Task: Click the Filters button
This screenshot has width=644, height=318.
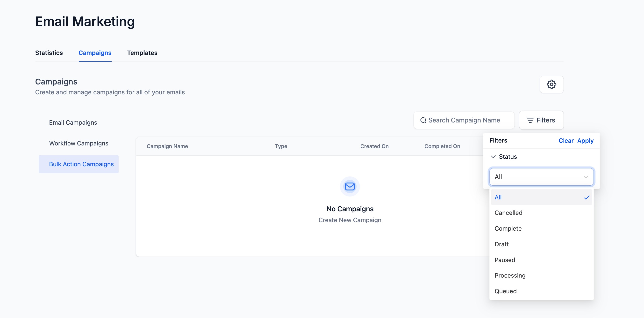Action: coord(541,120)
